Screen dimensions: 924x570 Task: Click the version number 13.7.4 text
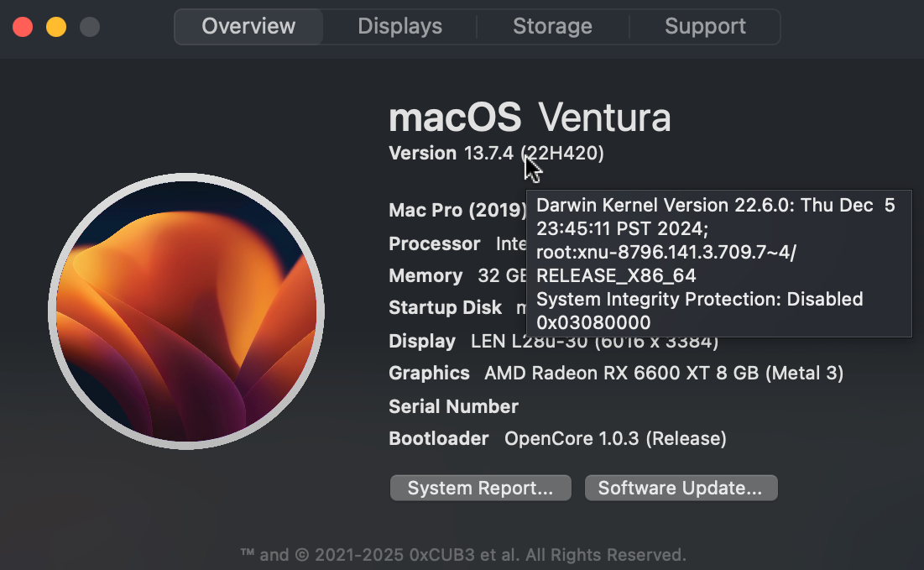488,154
